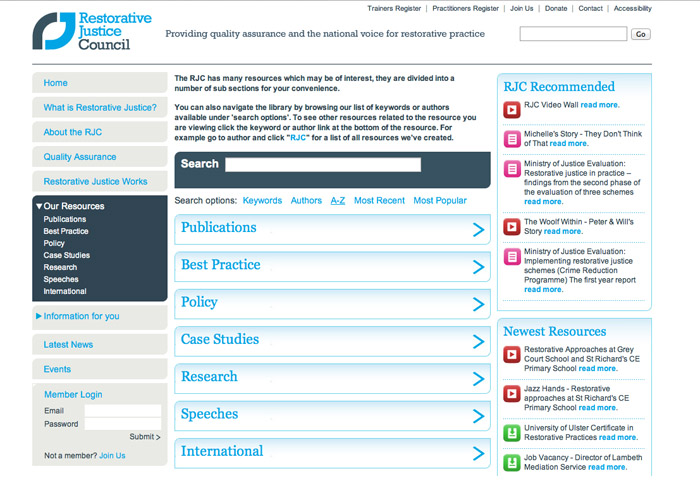Click green download icon beside University of Ulster Certificate

(x=512, y=433)
